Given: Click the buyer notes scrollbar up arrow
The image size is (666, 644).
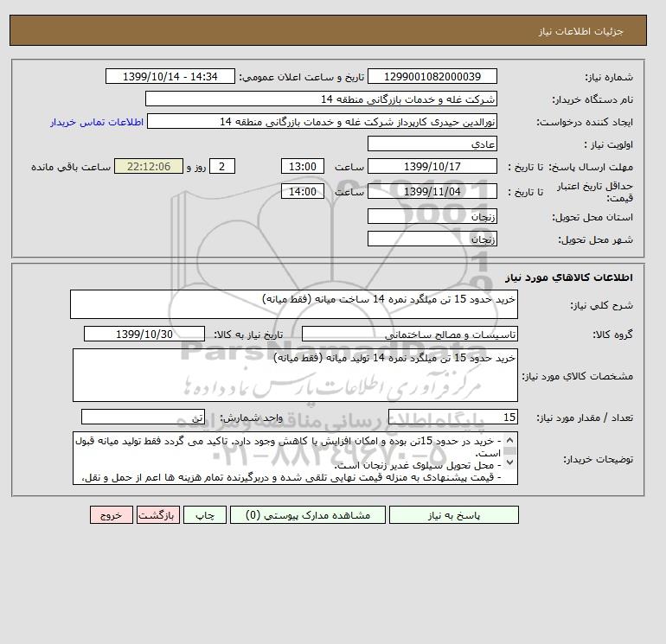Looking at the screenshot, I should pos(509,440).
